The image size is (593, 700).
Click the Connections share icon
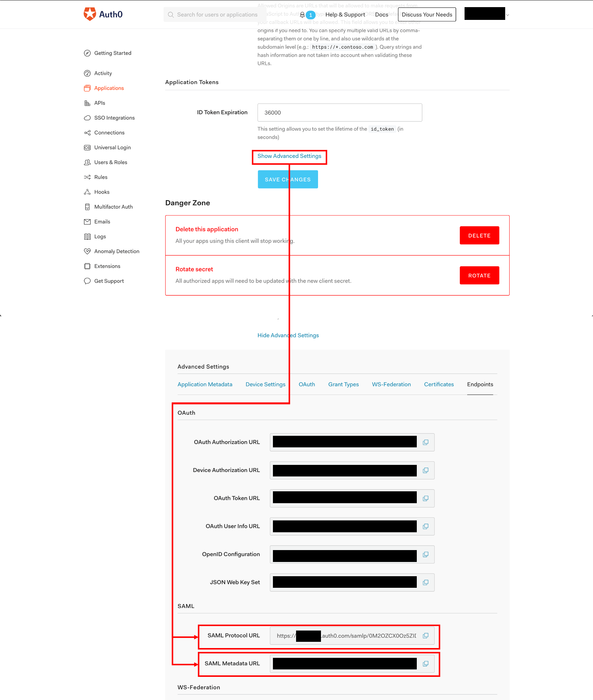[x=88, y=132]
